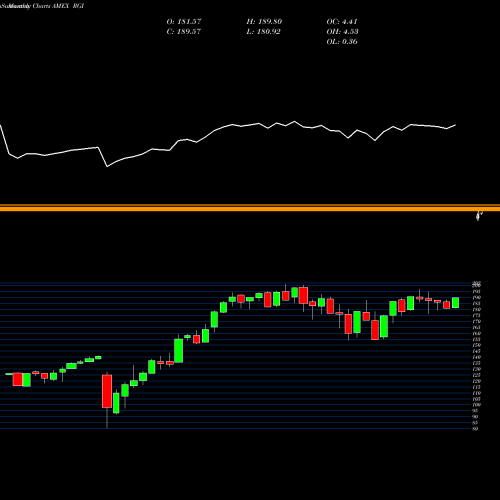
Task: Click the 140 price axis label
Action: coord(476,357)
